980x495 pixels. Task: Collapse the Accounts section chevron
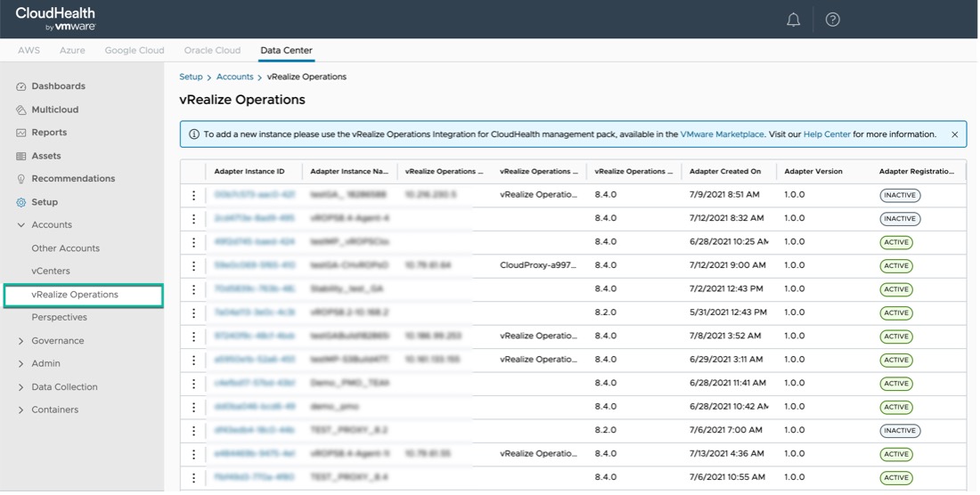click(21, 224)
